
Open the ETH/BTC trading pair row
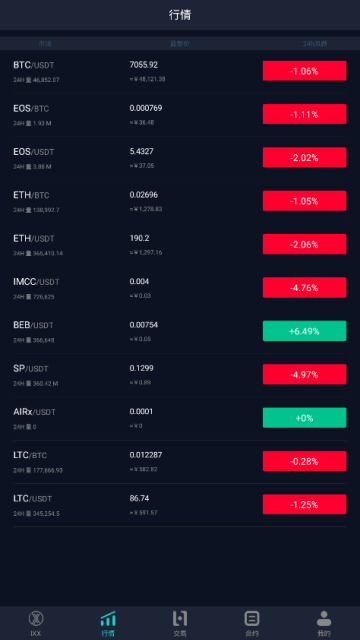coord(180,201)
